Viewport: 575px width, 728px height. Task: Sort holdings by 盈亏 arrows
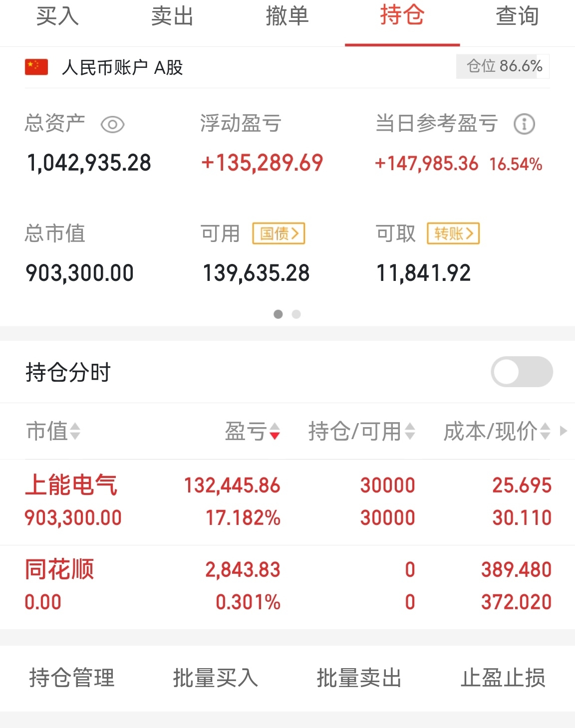275,431
